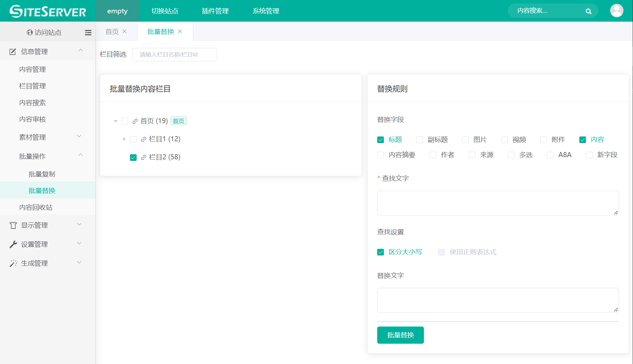The image size is (633, 364).
Task: Open 插件管理 in top navigation
Action: 215,11
